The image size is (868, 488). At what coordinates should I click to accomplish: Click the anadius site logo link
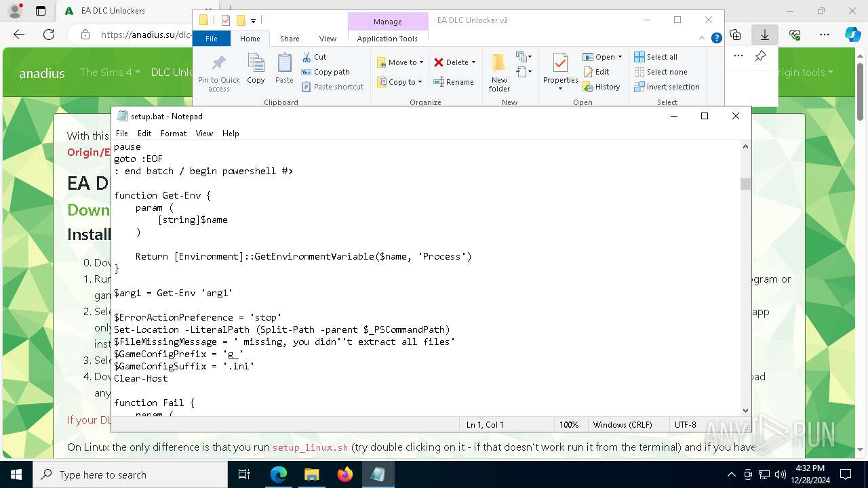click(42, 73)
